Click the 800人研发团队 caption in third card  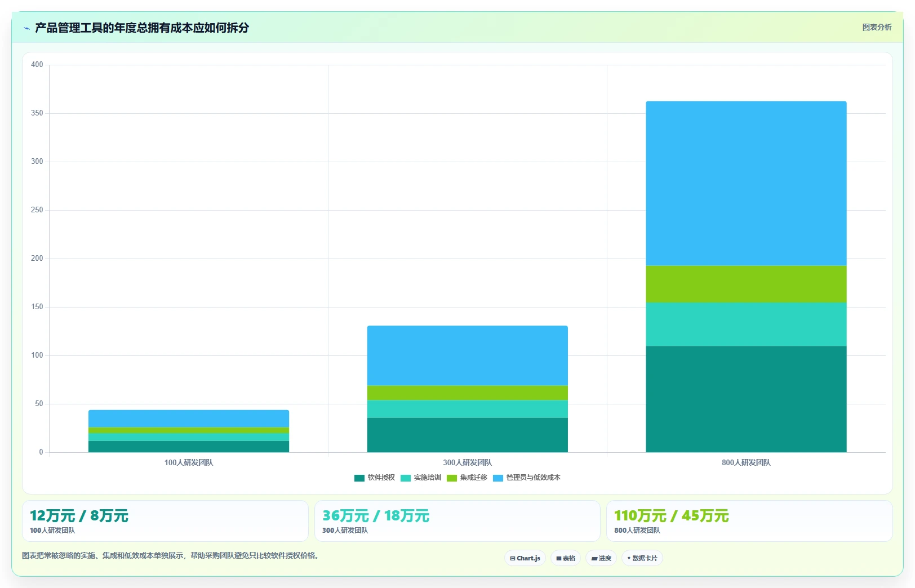637,531
